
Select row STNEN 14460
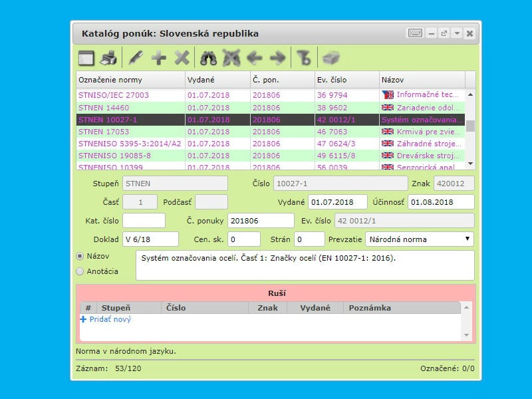point(271,108)
